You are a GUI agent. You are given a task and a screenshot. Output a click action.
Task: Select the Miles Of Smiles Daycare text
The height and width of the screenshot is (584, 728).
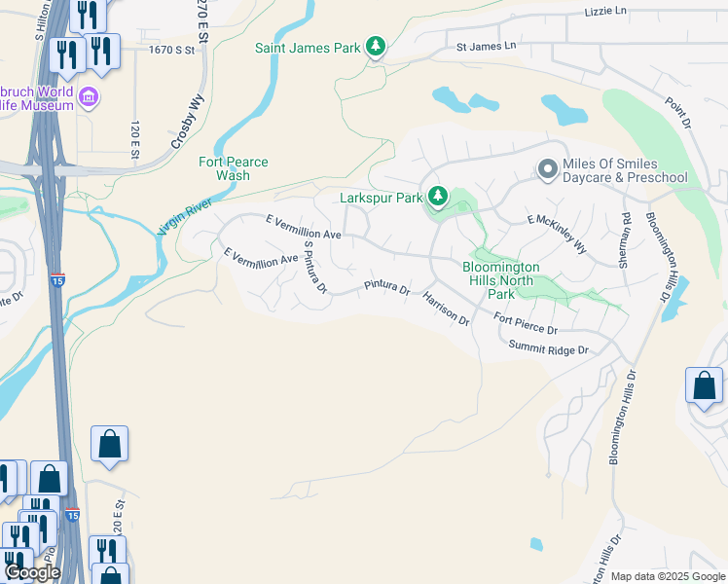(x=625, y=170)
